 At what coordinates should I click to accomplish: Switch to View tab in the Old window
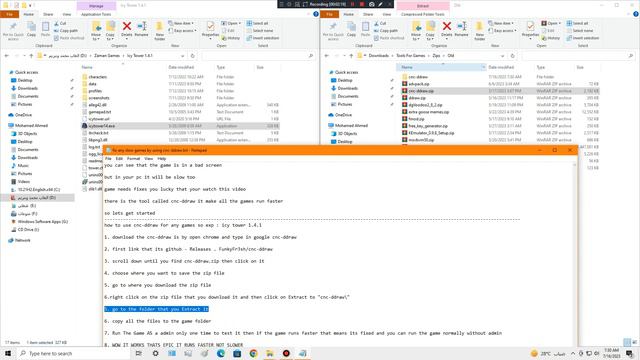[387, 14]
